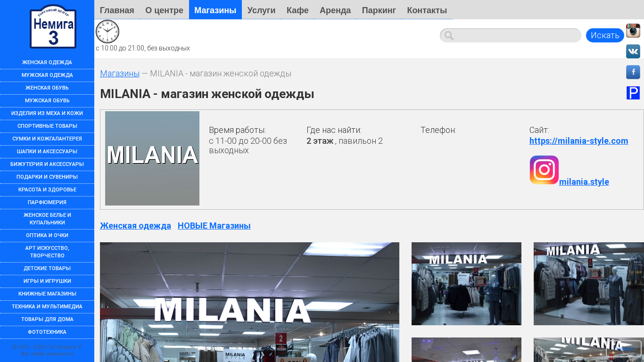Open ИЗДЕЛИЯ ИЗ МЕХА И КОЖИ category
Viewport: 644px width, 362px height.
coord(47,114)
